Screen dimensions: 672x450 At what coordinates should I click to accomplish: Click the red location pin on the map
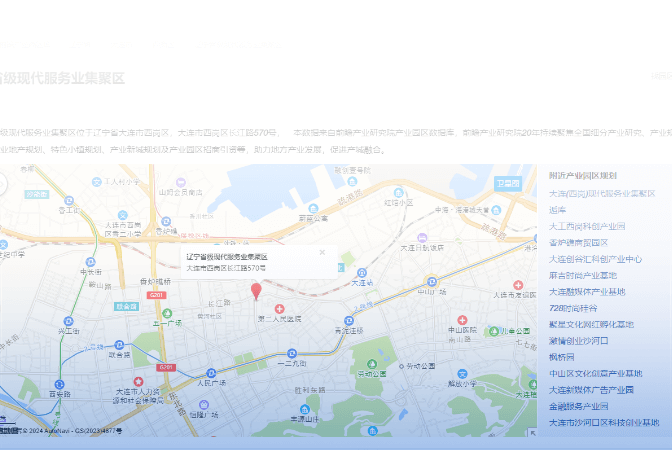tap(256, 291)
